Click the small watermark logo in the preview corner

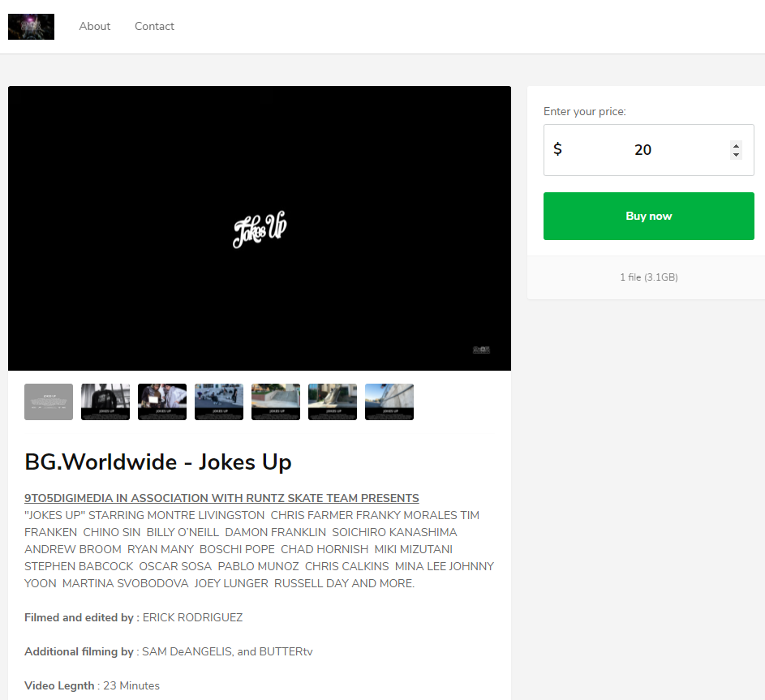481,350
